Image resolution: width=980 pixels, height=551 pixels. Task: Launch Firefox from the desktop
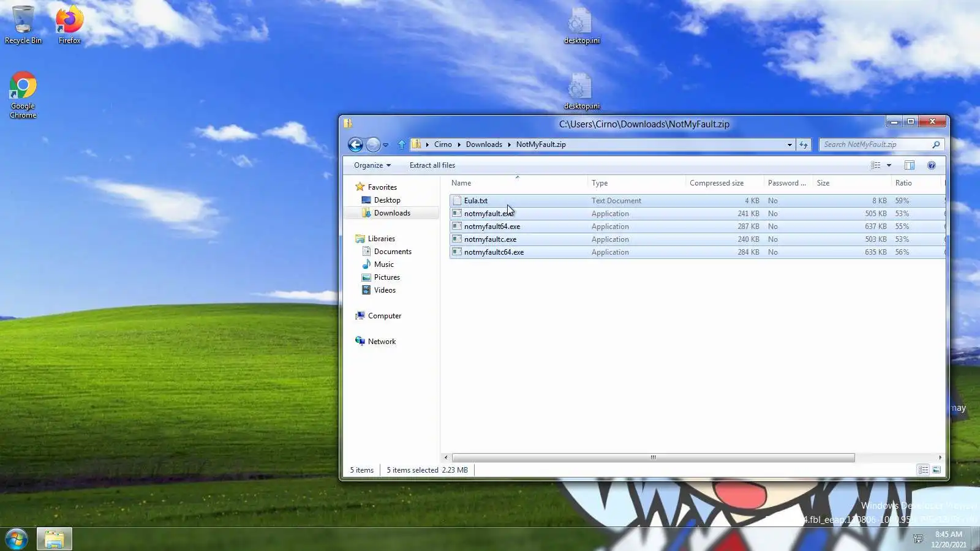coord(69,24)
